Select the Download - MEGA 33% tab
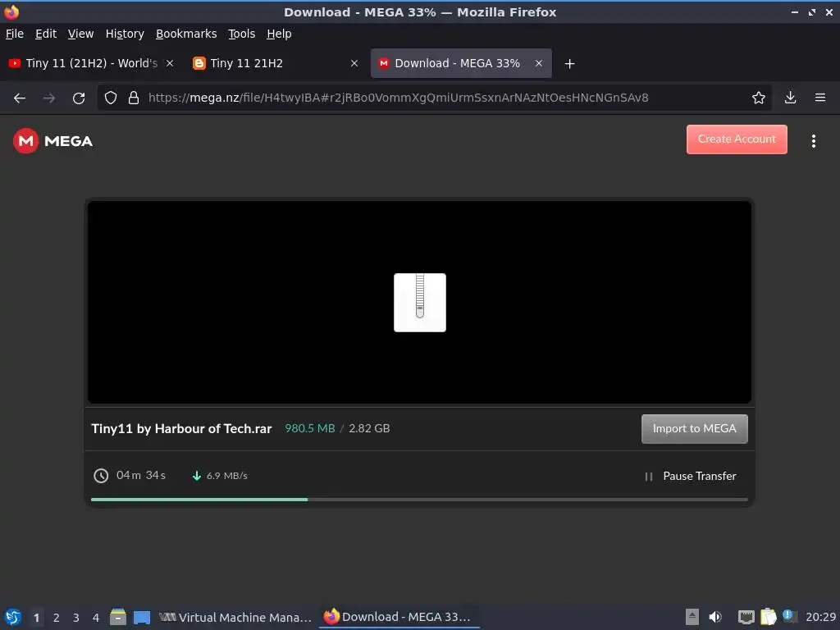The image size is (840, 630). coord(461,63)
